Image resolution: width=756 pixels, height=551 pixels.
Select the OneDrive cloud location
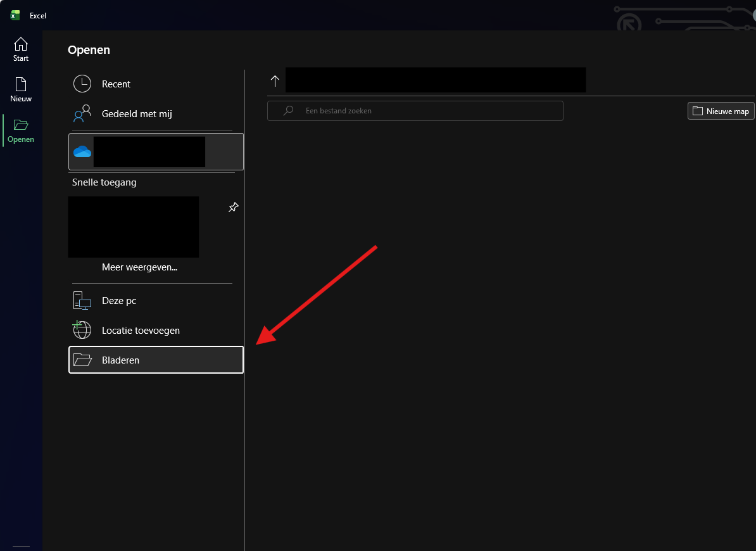click(x=156, y=152)
